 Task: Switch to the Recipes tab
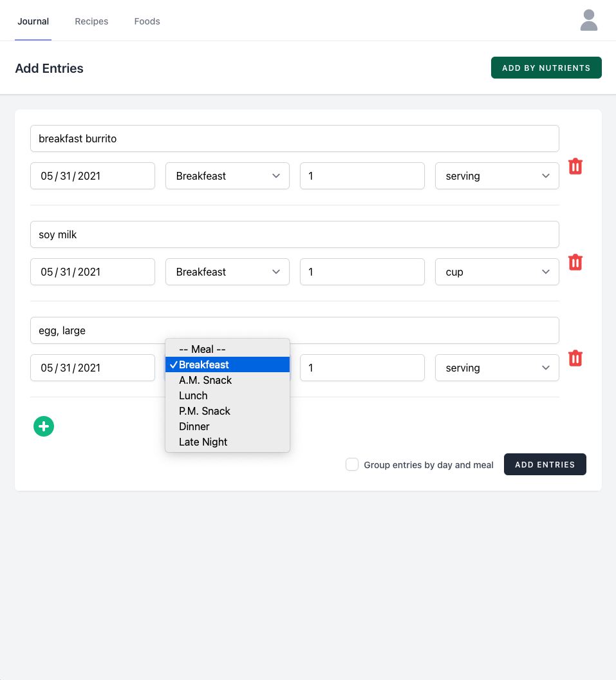click(x=91, y=21)
